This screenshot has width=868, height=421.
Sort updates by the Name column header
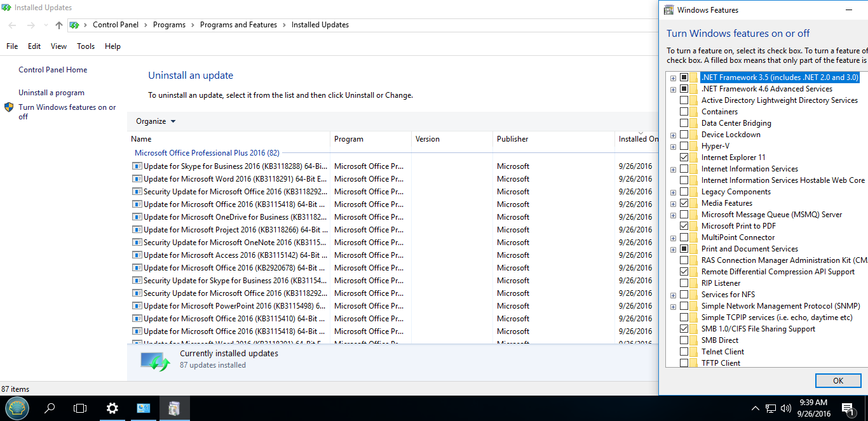coord(229,139)
